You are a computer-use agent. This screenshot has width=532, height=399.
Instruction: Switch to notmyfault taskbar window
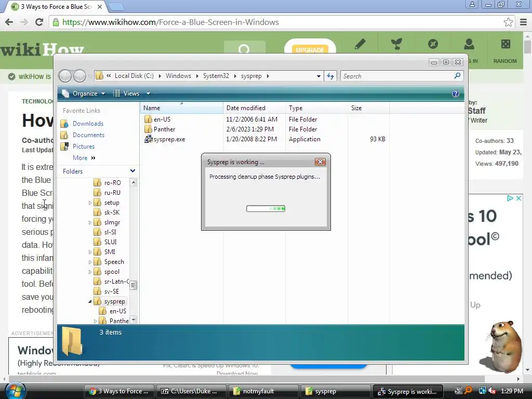click(263, 391)
